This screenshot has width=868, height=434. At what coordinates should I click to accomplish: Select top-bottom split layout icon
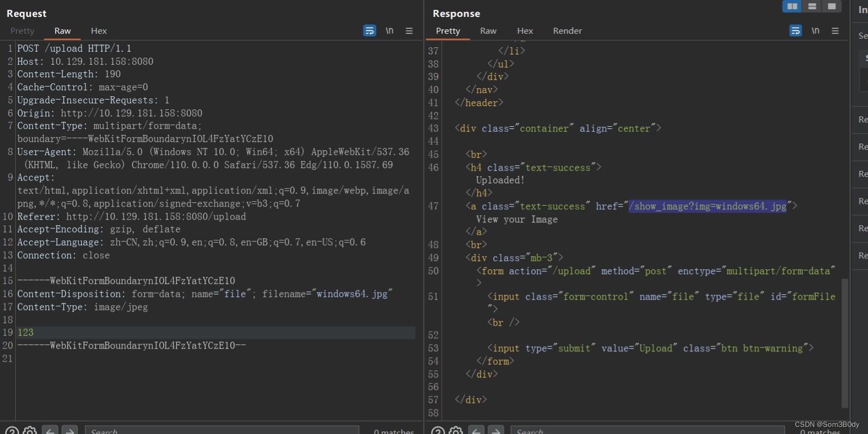pos(812,6)
